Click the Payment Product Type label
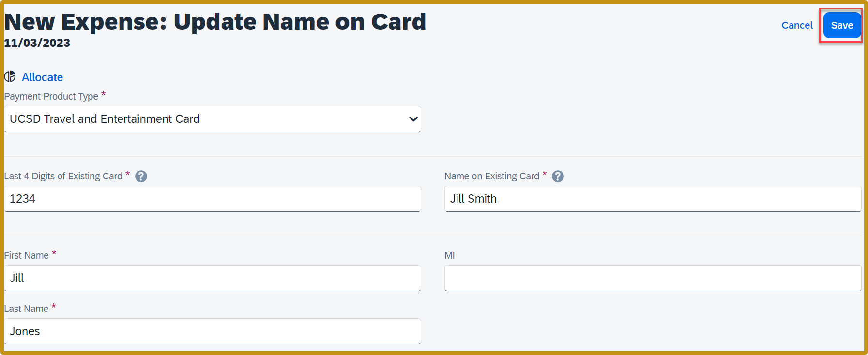The width and height of the screenshot is (868, 355). pyautogui.click(x=50, y=96)
